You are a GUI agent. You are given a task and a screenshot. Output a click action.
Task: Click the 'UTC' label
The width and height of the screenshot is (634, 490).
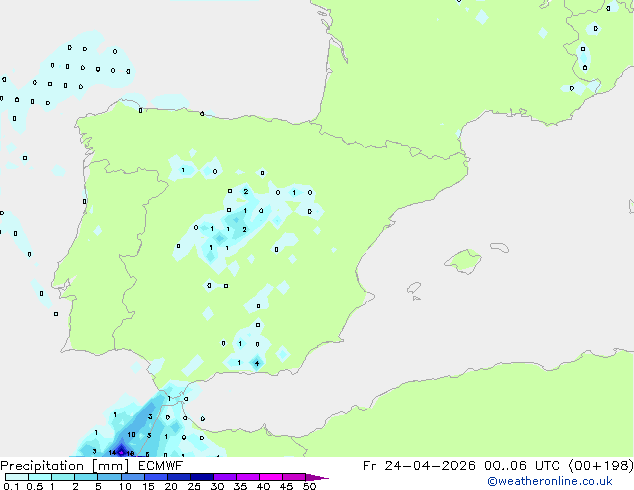coord(547,466)
